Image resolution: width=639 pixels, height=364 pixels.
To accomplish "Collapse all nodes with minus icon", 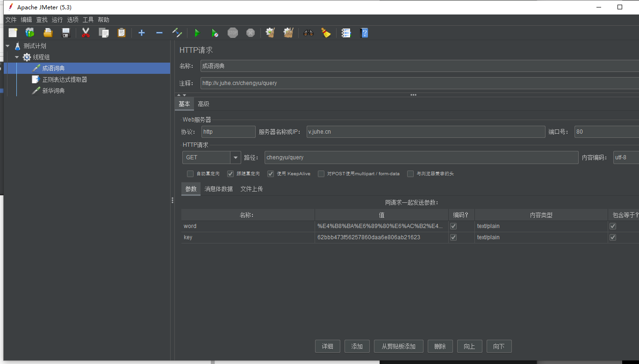I will tap(159, 33).
